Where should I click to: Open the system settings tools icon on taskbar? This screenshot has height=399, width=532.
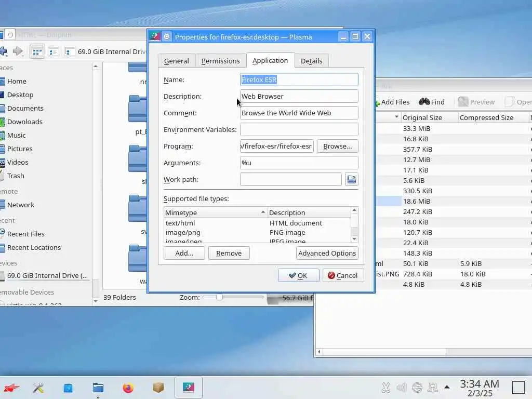[38, 388]
